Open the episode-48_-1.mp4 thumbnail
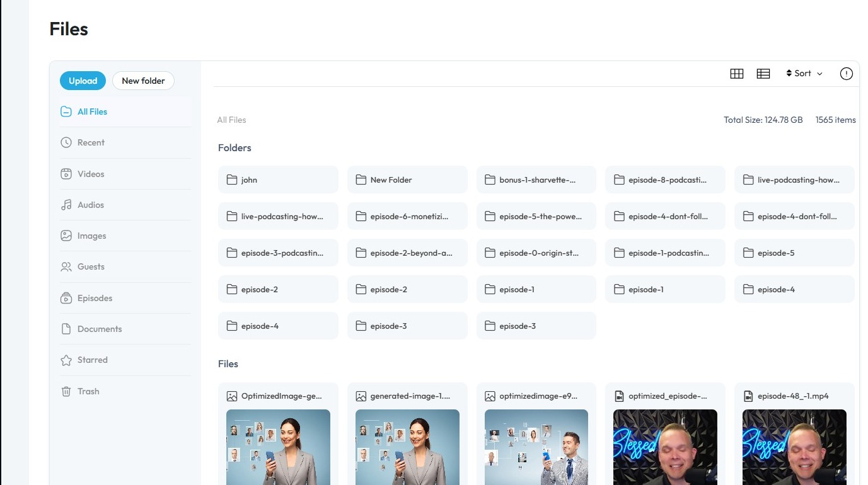 (x=794, y=447)
